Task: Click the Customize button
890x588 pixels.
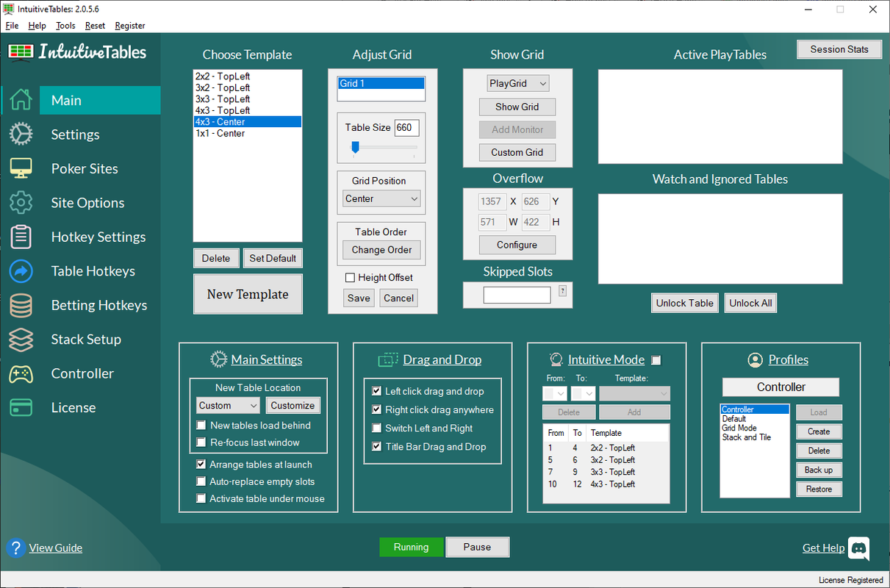Action: point(293,405)
